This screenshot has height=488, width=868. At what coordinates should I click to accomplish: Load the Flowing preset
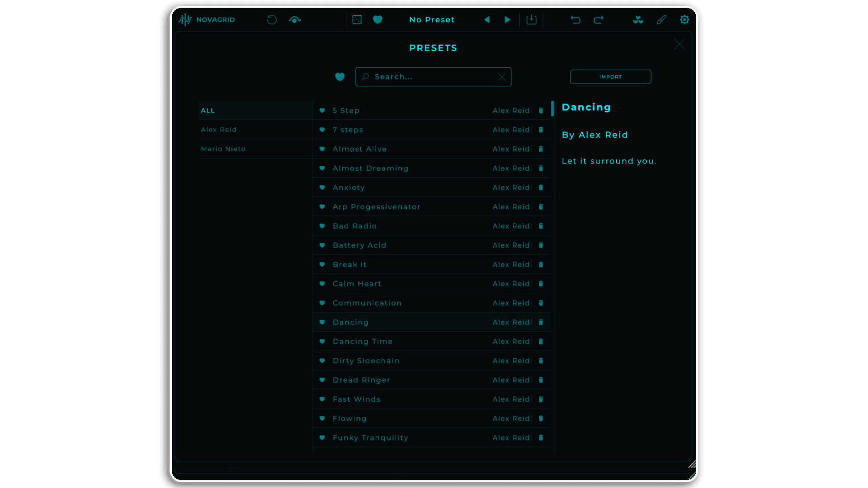(431, 418)
